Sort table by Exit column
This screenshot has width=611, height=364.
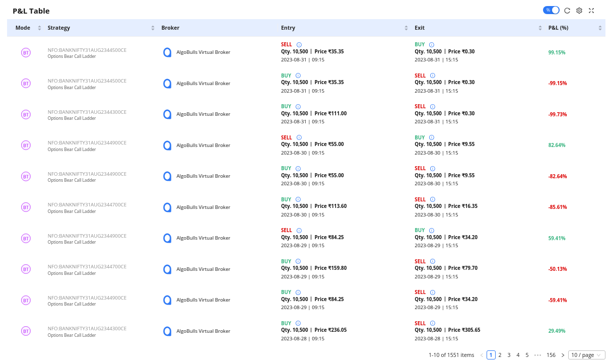pyautogui.click(x=540, y=28)
